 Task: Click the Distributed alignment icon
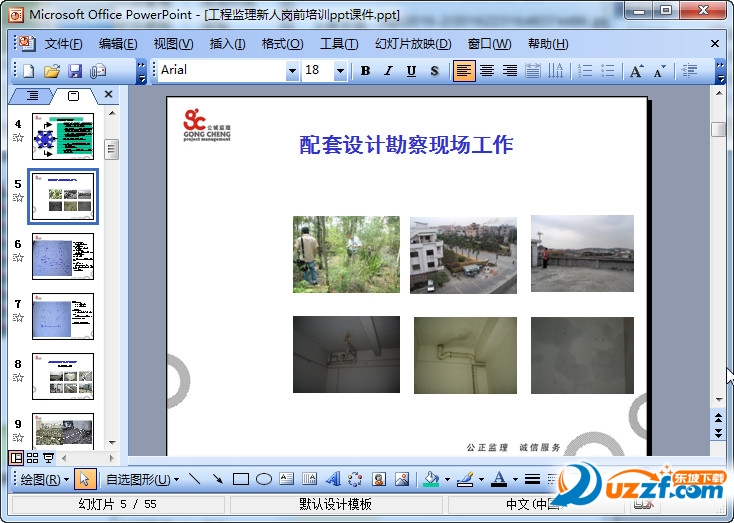click(533, 71)
